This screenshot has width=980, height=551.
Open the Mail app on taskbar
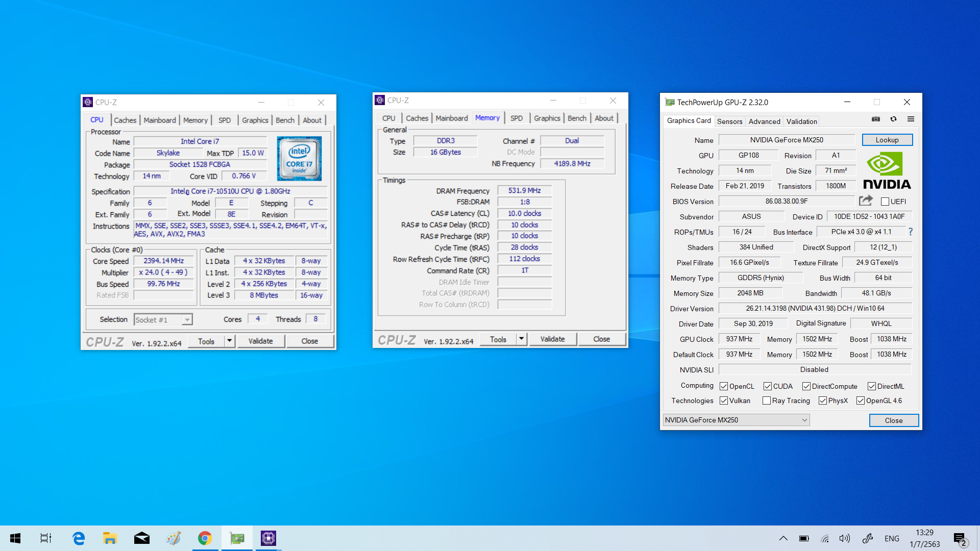[141, 538]
